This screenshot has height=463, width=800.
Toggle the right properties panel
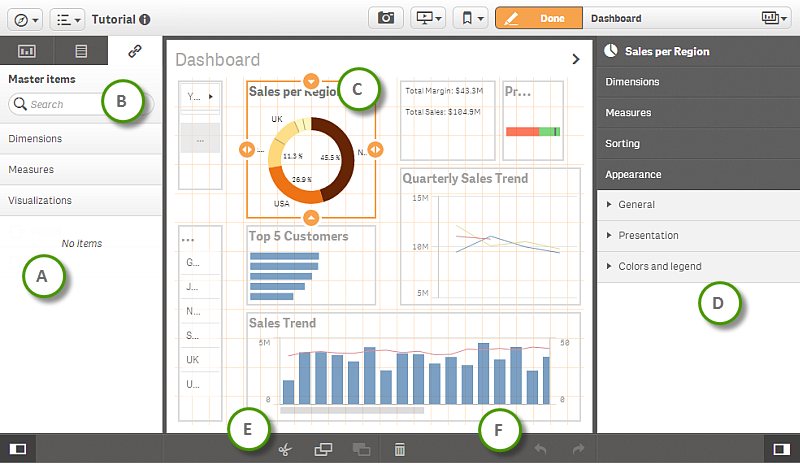tap(782, 449)
